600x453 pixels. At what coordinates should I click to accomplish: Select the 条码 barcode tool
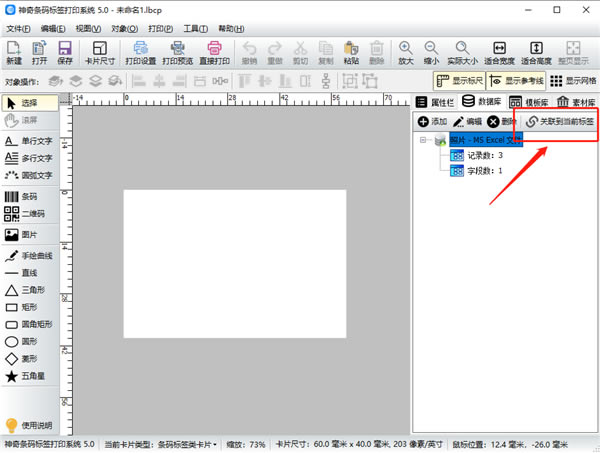pyautogui.click(x=28, y=196)
